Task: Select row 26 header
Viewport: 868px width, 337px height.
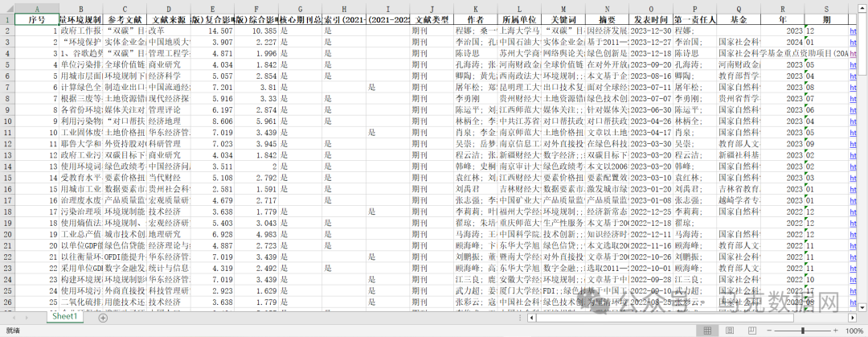Action: coord(8,302)
